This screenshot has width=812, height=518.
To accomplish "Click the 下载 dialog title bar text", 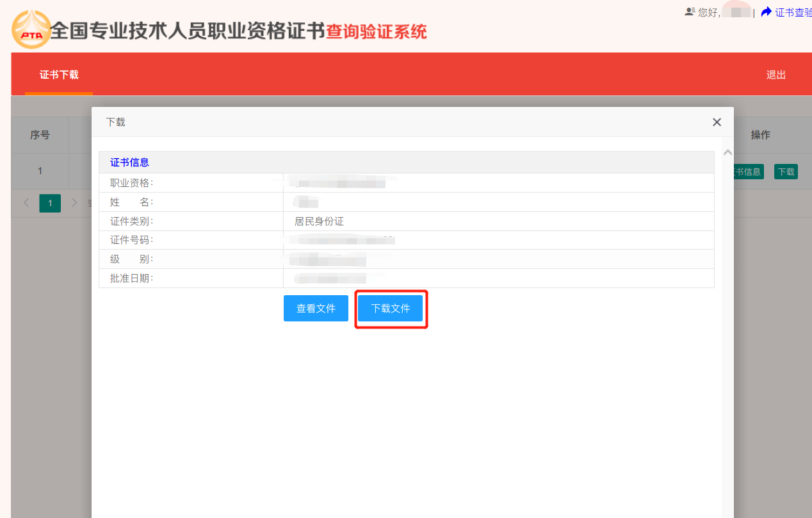I will coord(115,122).
